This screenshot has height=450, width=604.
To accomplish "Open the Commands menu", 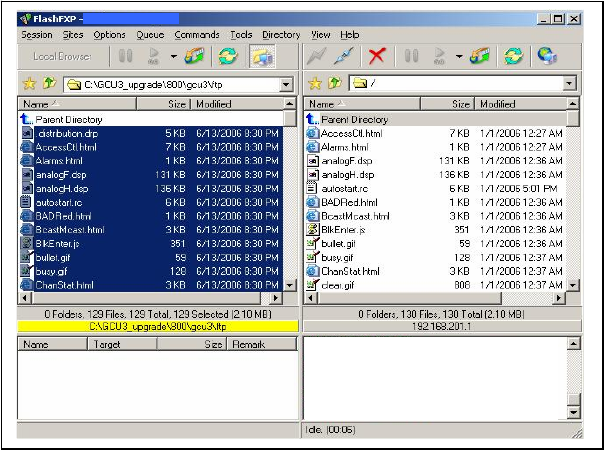I will coord(197,35).
